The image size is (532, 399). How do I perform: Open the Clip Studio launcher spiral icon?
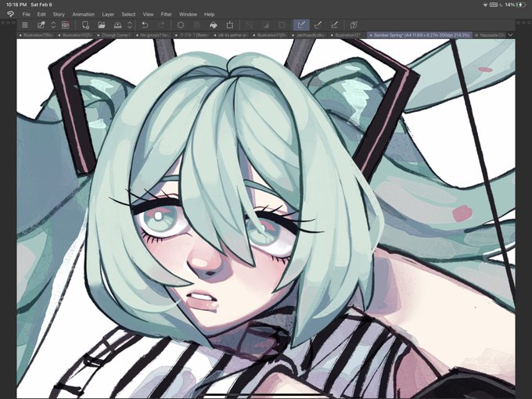coord(66,25)
